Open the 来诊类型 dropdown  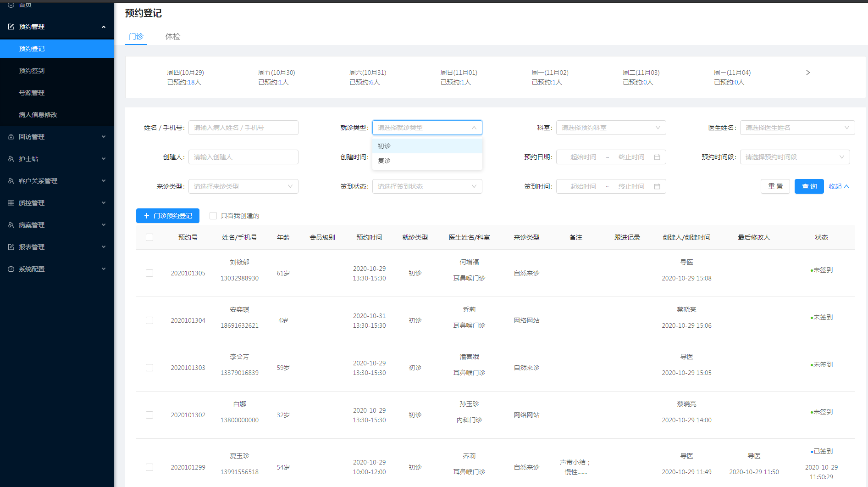point(243,186)
